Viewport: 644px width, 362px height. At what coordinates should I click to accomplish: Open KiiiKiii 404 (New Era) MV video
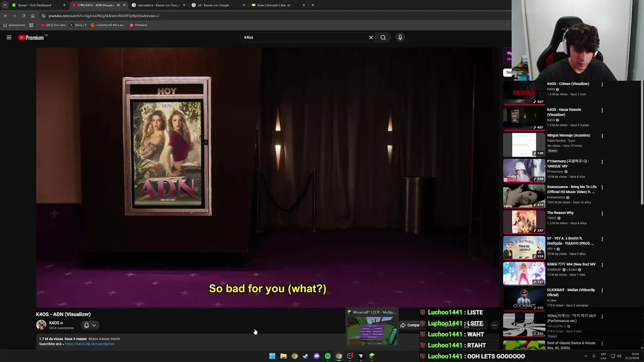pyautogui.click(x=571, y=264)
